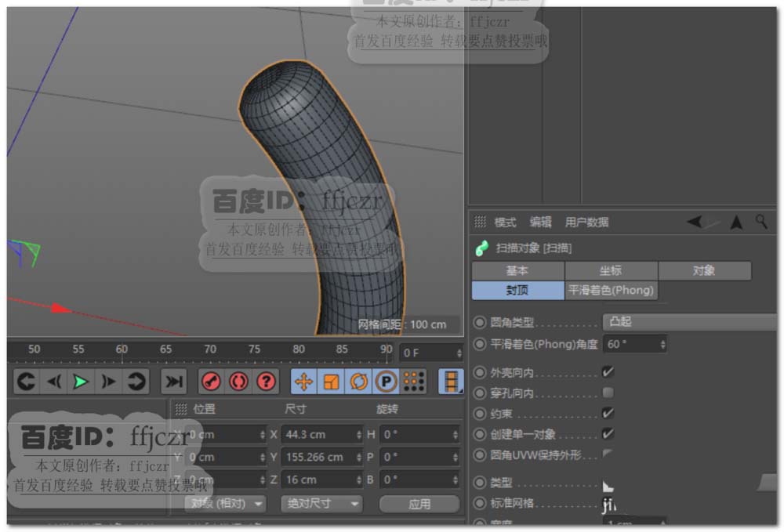
Task: Toggle parameter key P icon
Action: tap(386, 382)
